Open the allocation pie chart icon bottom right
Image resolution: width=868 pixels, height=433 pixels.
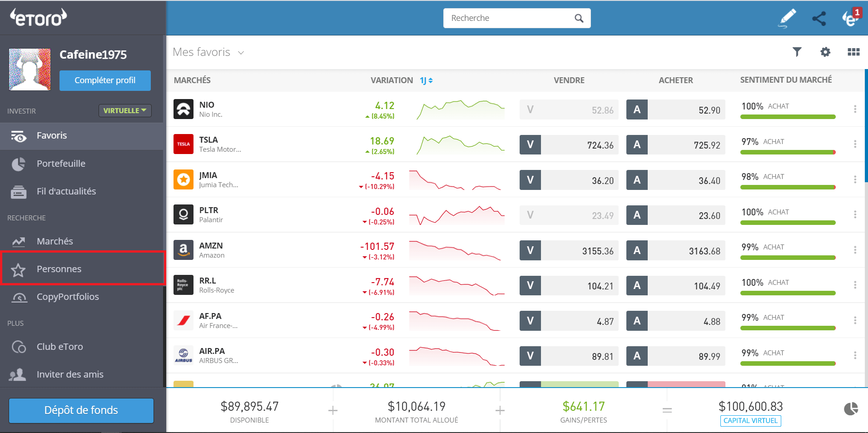click(850, 409)
